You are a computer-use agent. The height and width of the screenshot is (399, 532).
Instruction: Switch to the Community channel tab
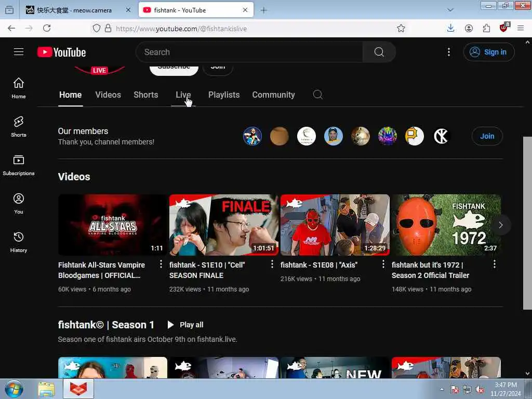point(273,95)
